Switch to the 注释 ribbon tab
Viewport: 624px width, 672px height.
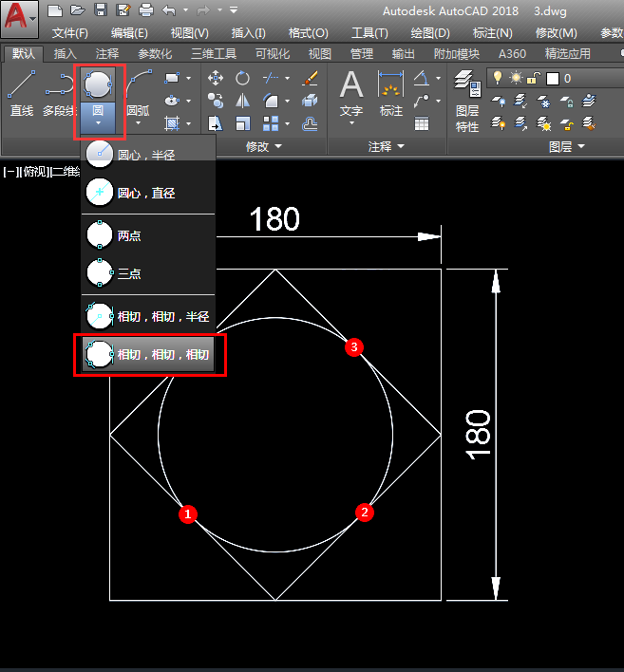[106, 53]
